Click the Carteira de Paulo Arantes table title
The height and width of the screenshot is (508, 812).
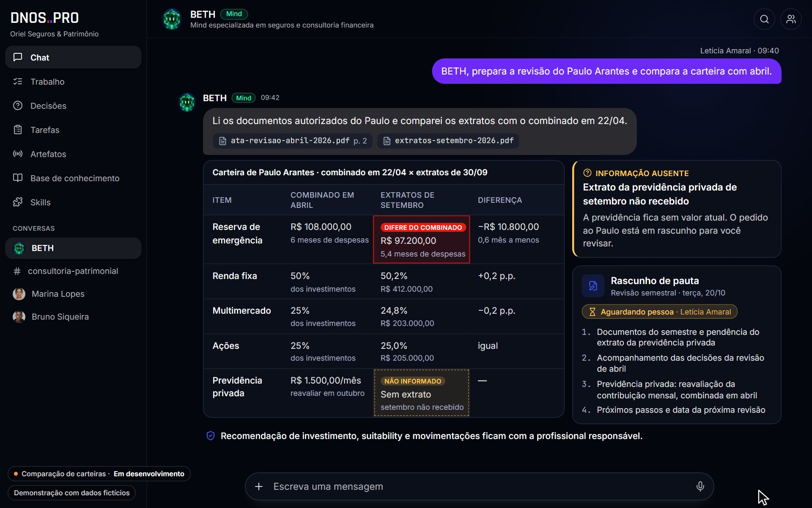[350, 172]
